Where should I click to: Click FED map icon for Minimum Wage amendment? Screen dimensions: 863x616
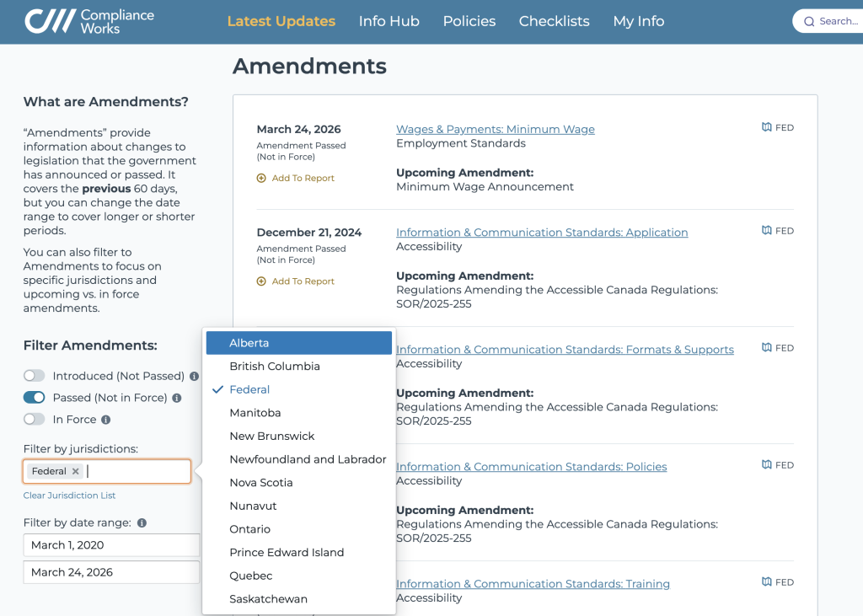[x=766, y=127]
